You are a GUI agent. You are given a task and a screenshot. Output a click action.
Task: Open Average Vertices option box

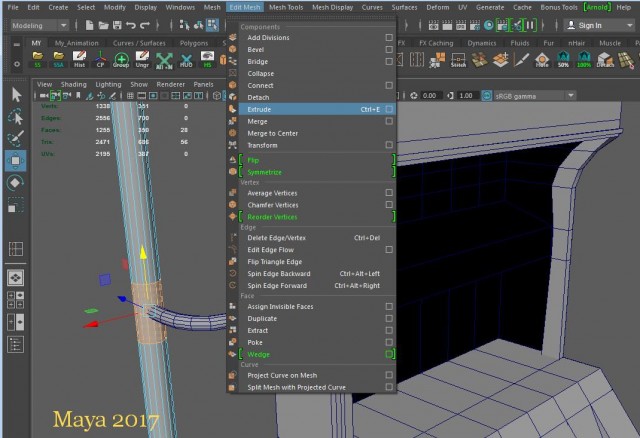coord(389,192)
